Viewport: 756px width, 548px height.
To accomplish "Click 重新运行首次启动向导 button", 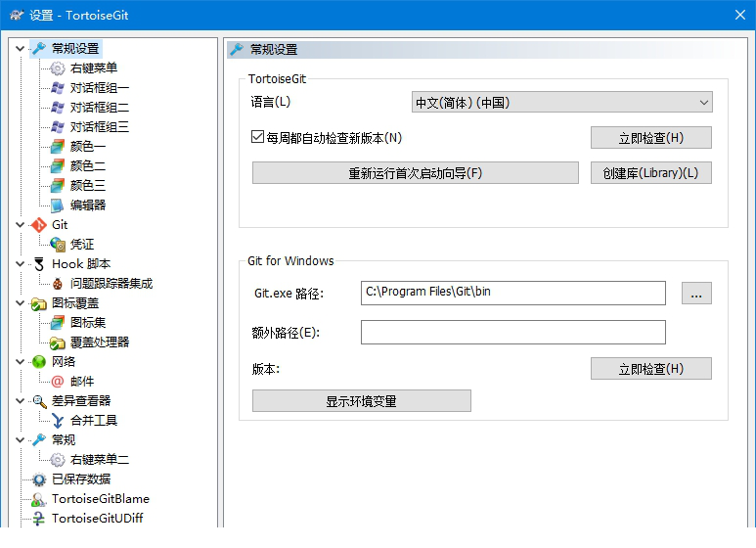I will tap(415, 173).
